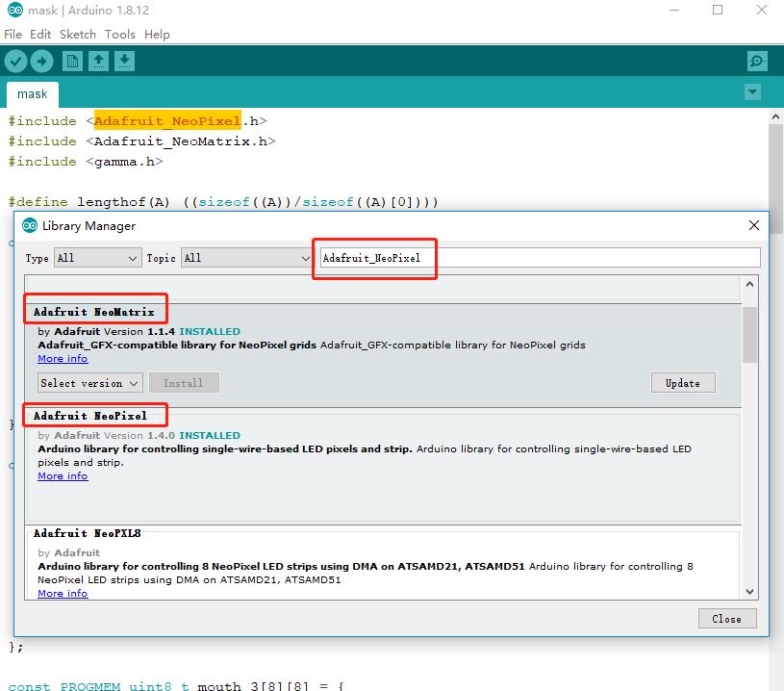This screenshot has width=784, height=691.
Task: Click the library list vertical scrollbar
Action: click(x=749, y=336)
